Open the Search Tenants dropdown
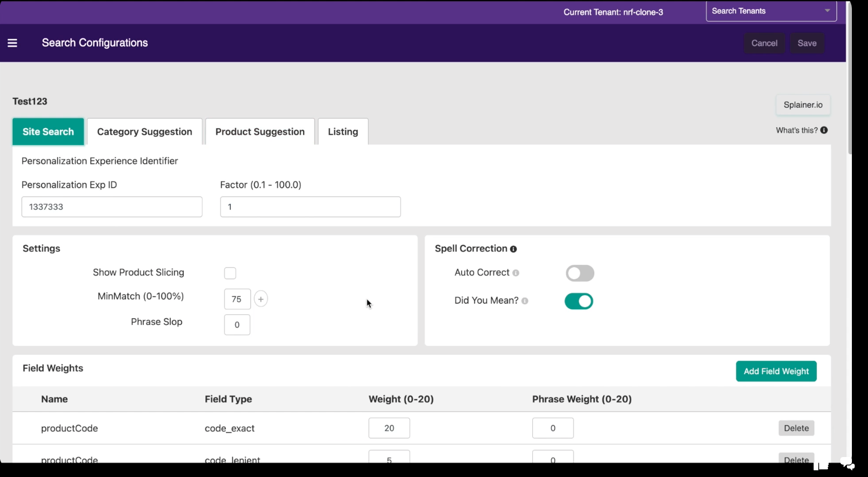 771,11
